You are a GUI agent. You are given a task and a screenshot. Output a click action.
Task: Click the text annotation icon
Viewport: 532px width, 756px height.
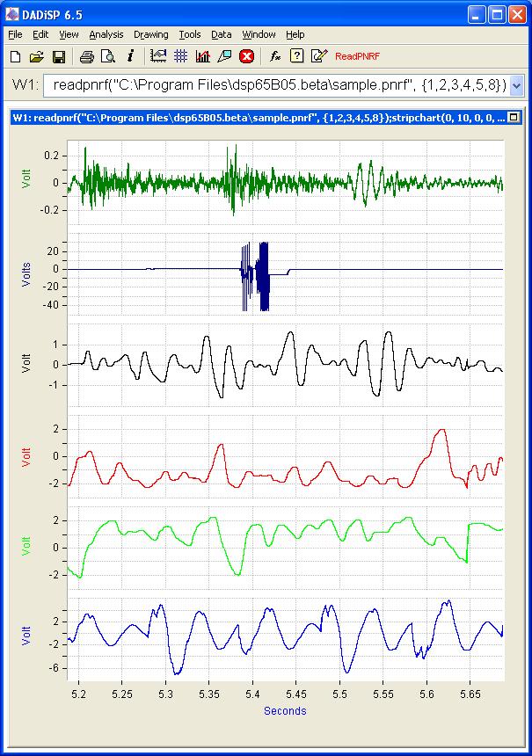225,56
